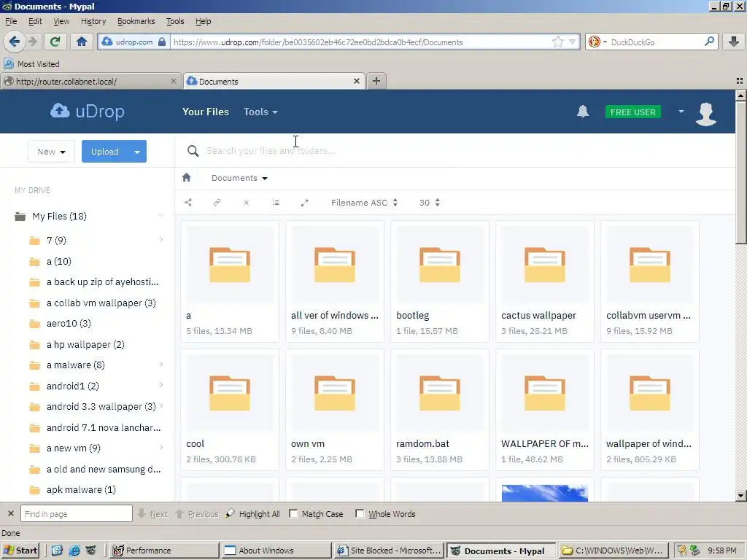Open notifications bell in uDrop header
Screen dimensions: 747x560
click(583, 112)
